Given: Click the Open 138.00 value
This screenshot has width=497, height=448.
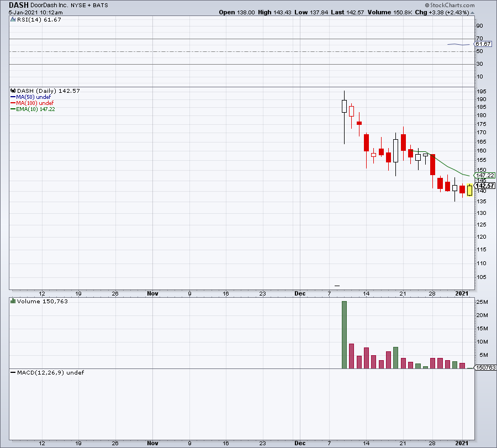Looking at the screenshot, I should 237,12.
